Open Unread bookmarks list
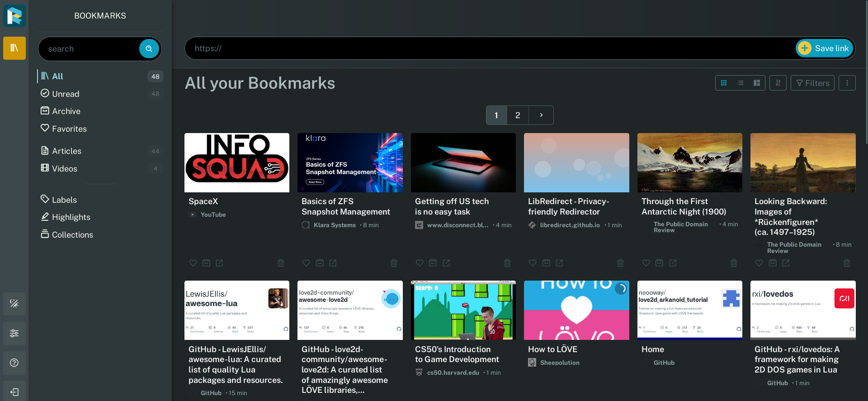This screenshot has height=401, width=868. pyautogui.click(x=100, y=94)
